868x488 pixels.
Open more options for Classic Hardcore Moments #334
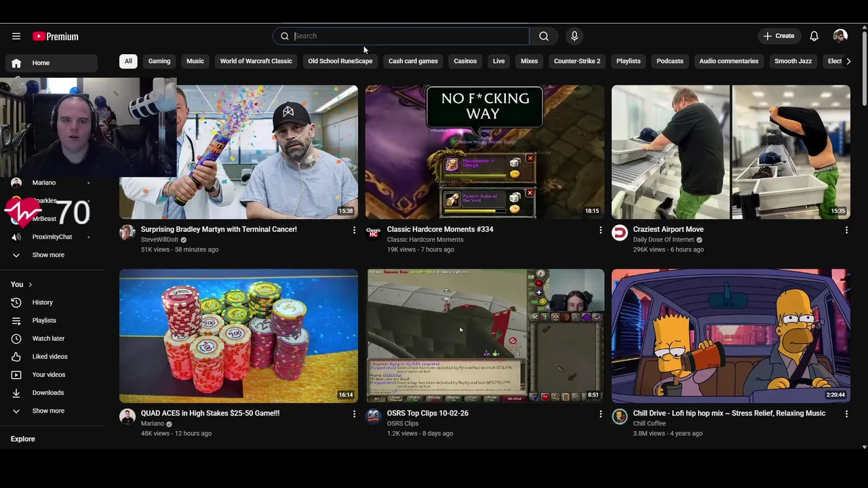pyautogui.click(x=600, y=230)
